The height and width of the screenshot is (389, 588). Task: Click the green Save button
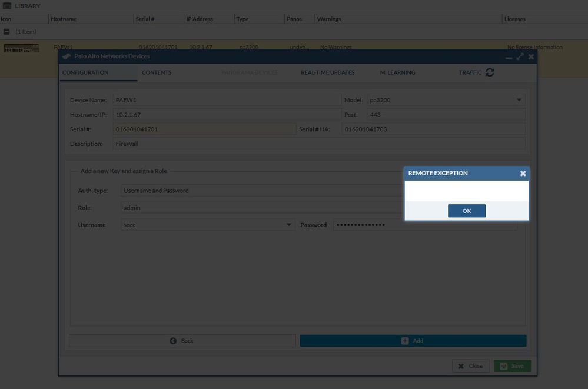(512, 365)
